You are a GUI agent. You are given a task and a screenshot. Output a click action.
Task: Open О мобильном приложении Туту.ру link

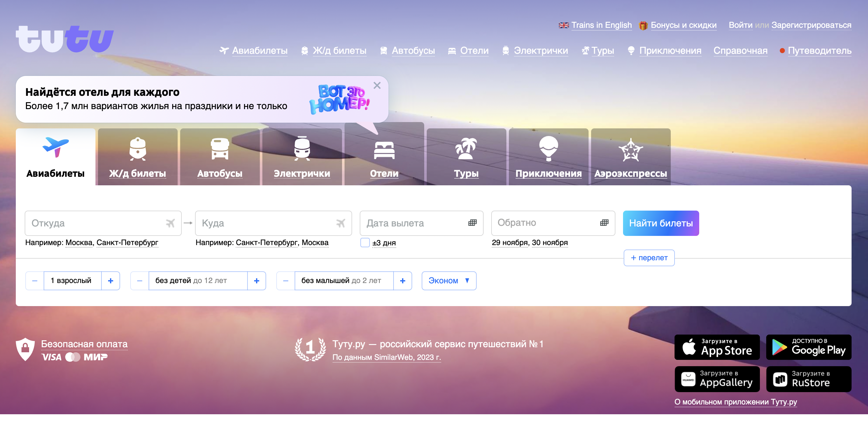point(736,402)
